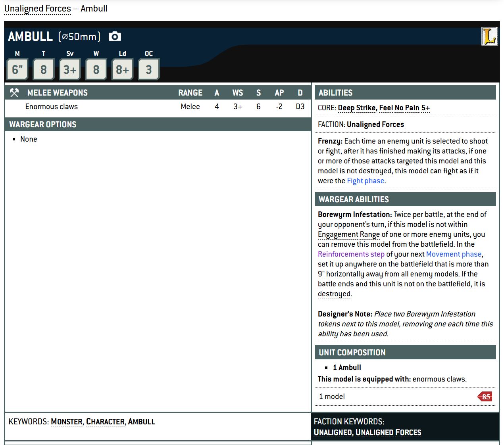
Task: Click the OC 3 stat box
Action: tap(148, 69)
